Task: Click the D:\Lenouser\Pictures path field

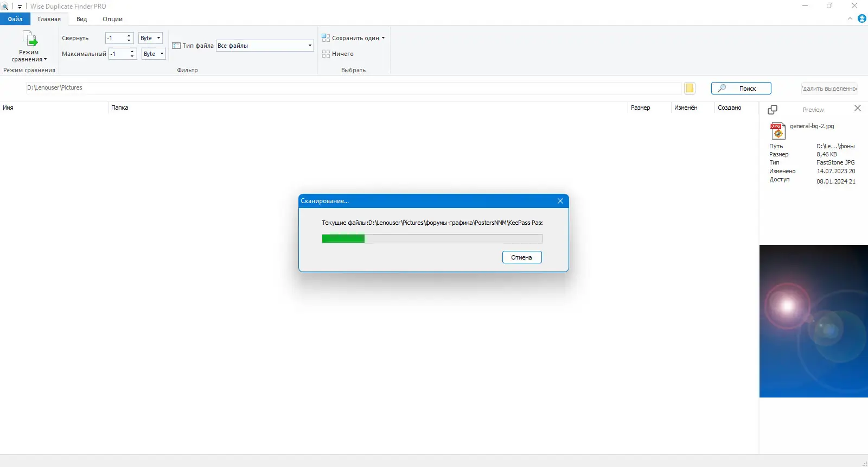Action: point(354,88)
